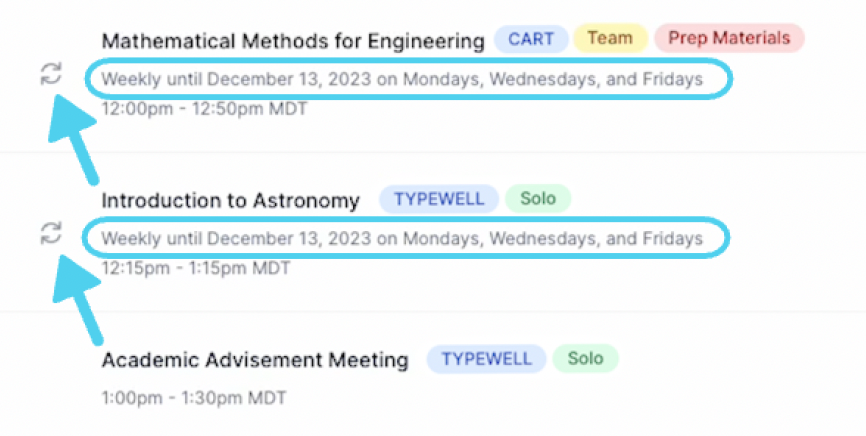Screen dimensions: 866x436
Task: Click the Prep Materials tag
Action: pyautogui.click(x=729, y=38)
